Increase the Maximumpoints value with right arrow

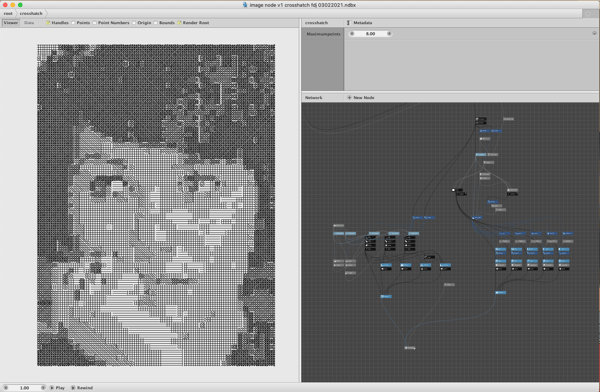(389, 34)
